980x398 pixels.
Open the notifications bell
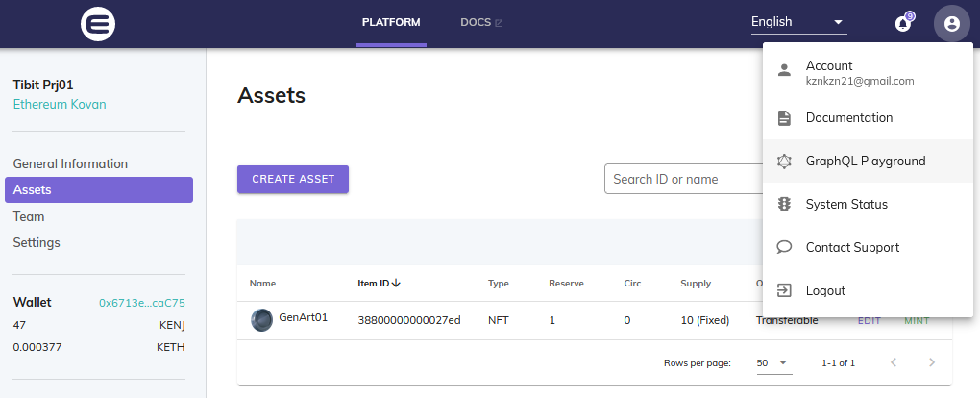(x=902, y=24)
